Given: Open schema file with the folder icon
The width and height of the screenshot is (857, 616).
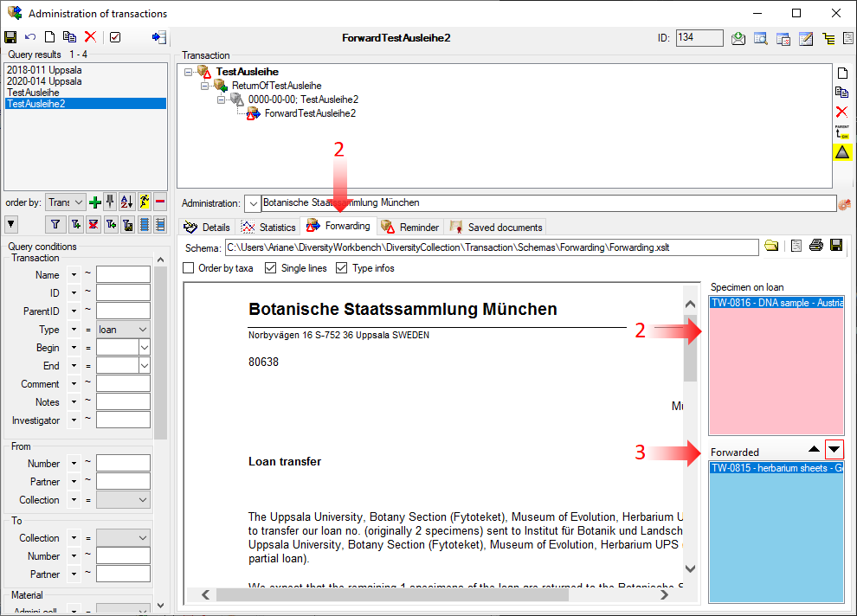Looking at the screenshot, I should [x=771, y=246].
